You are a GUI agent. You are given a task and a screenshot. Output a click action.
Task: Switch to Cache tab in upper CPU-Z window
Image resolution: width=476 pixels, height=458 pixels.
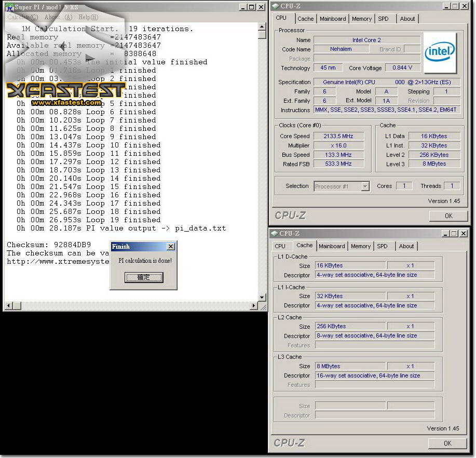click(x=305, y=19)
